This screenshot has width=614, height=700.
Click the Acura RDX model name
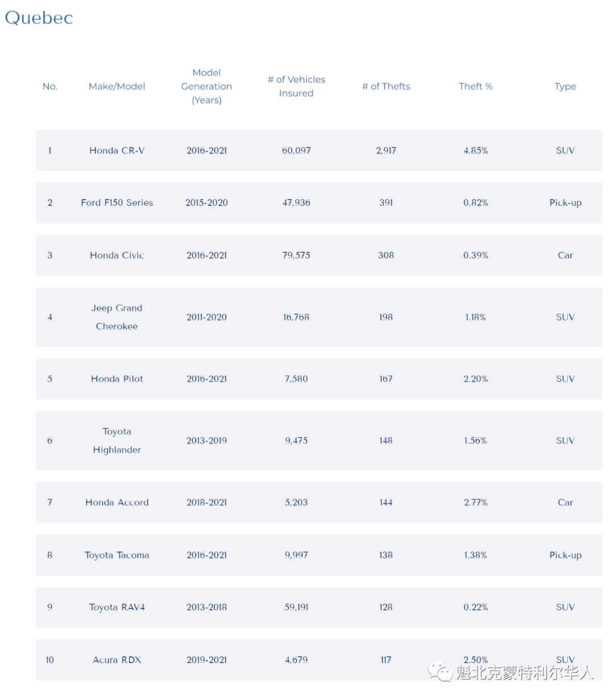(117, 660)
